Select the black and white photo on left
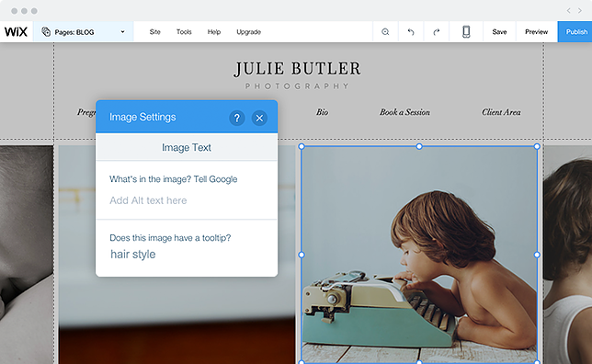 click(27, 255)
